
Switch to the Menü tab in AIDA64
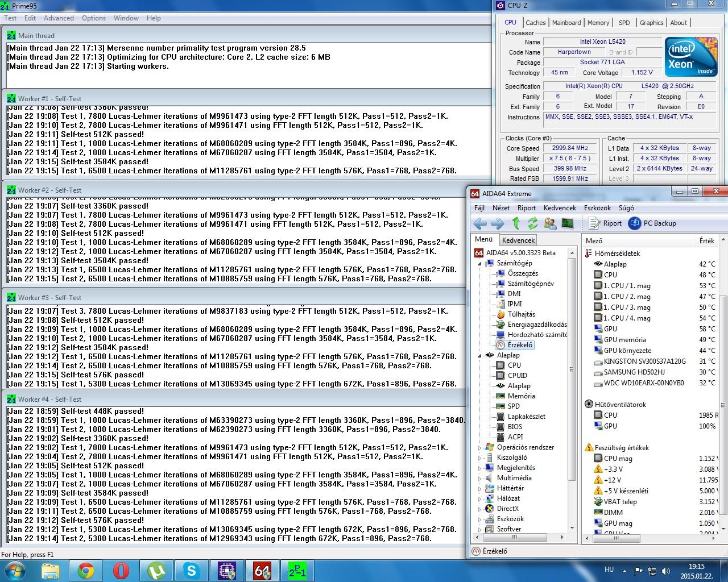point(483,239)
